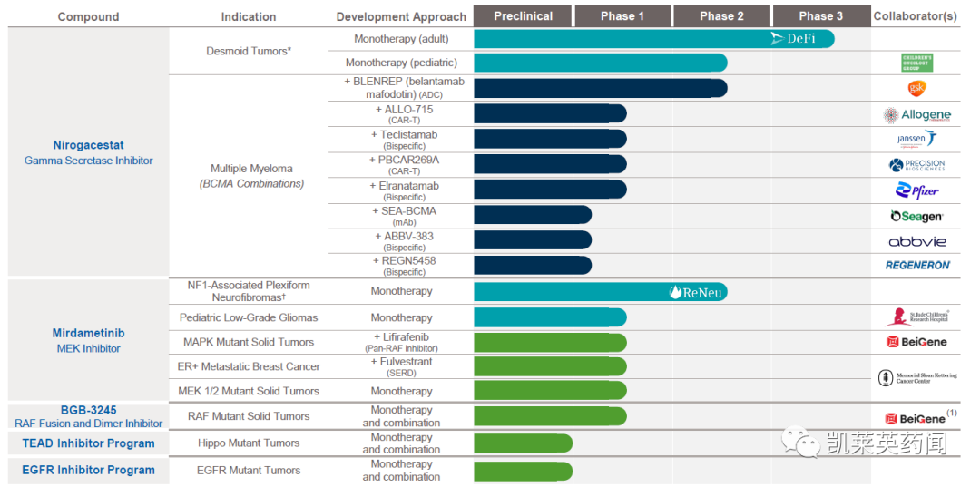Click the ALLO-715 progress bar
This screenshot has width=980, height=487.
pyautogui.click(x=550, y=113)
